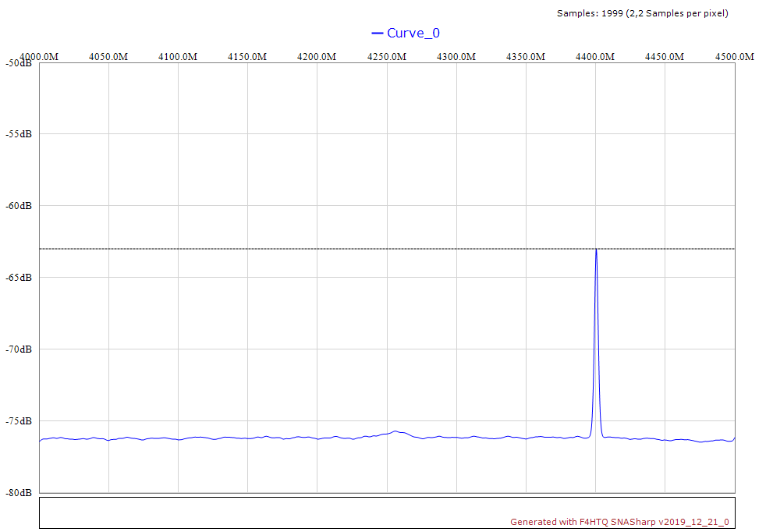Click the Generated with F4HTQ SNASharp text

click(x=619, y=522)
